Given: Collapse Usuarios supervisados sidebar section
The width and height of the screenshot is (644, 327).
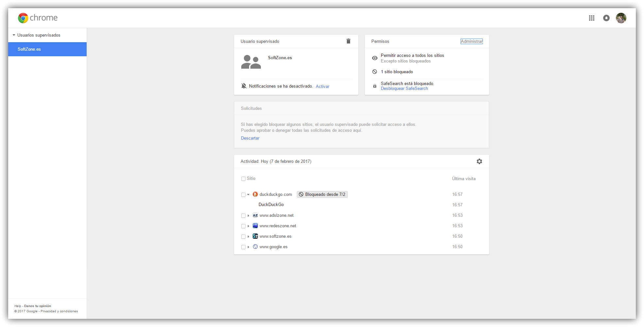Looking at the screenshot, I should point(14,35).
